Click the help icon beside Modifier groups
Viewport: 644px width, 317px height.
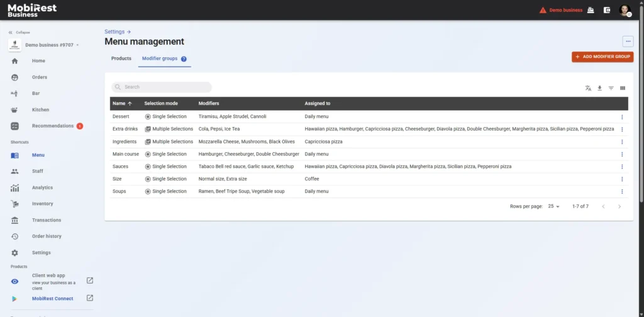pos(184,58)
